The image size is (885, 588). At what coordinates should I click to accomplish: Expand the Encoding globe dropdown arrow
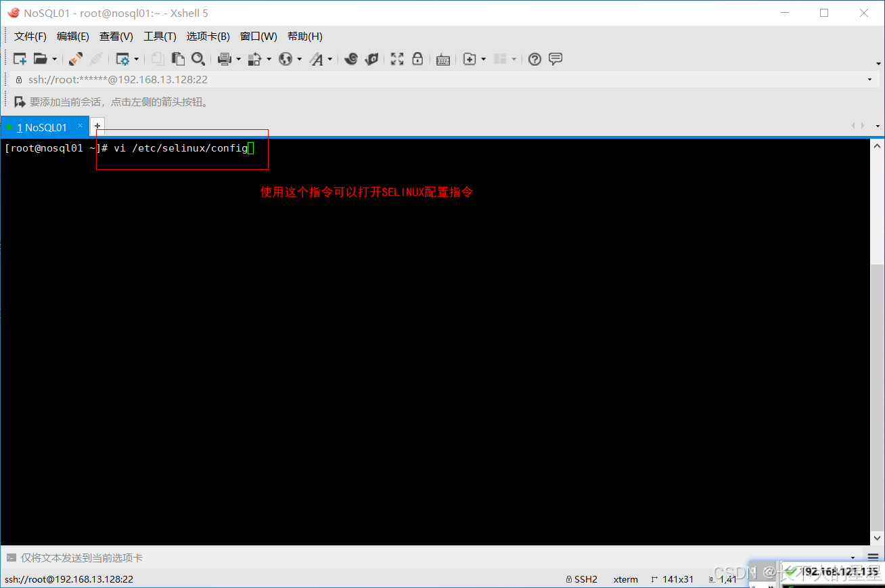pos(299,60)
